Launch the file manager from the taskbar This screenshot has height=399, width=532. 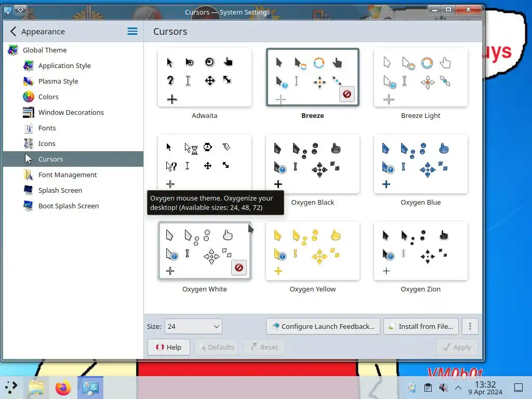(x=36, y=387)
